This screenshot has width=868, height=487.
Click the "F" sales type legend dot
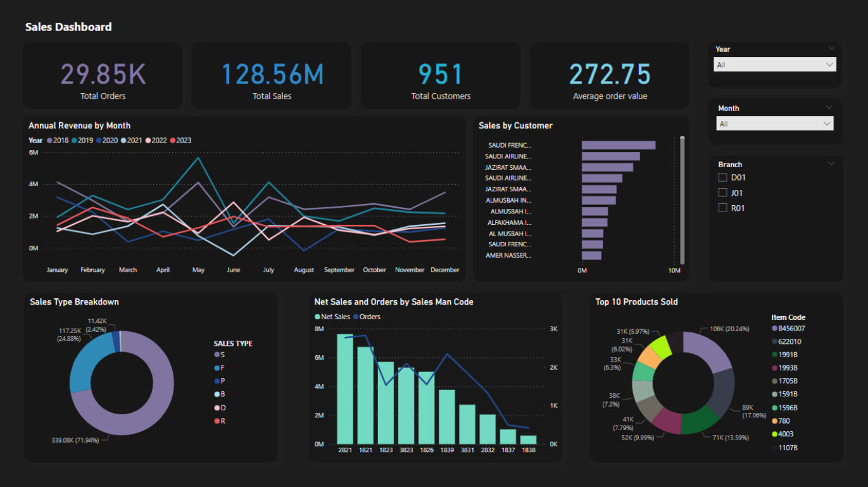pos(218,367)
